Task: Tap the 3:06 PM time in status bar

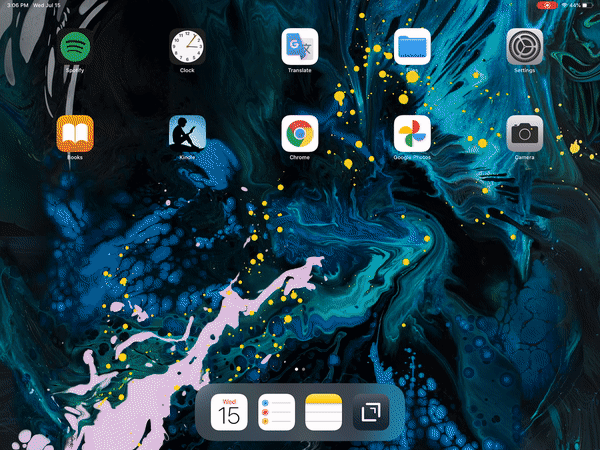Action: pyautogui.click(x=17, y=6)
